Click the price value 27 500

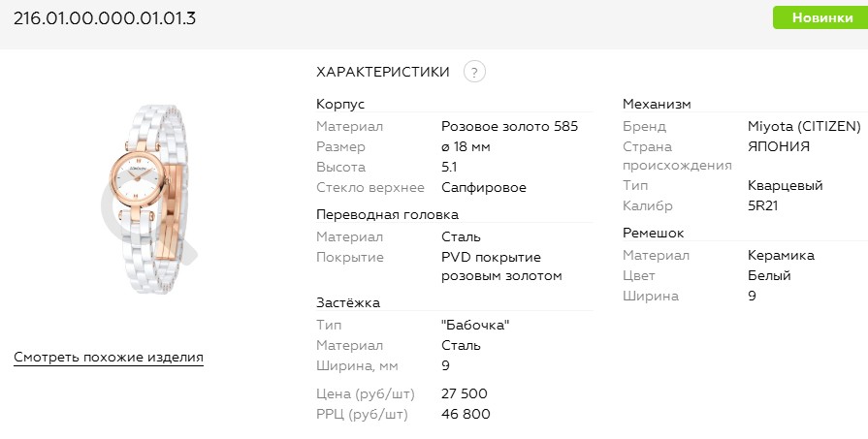464,394
